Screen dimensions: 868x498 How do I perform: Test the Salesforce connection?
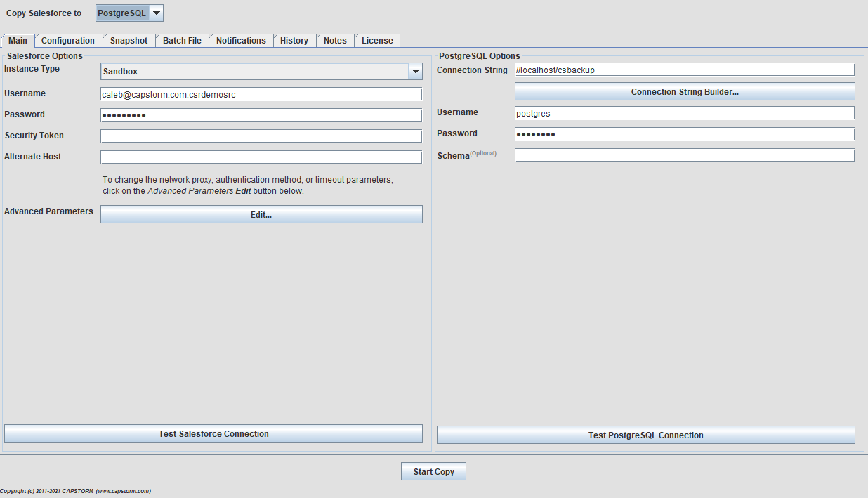tap(213, 433)
